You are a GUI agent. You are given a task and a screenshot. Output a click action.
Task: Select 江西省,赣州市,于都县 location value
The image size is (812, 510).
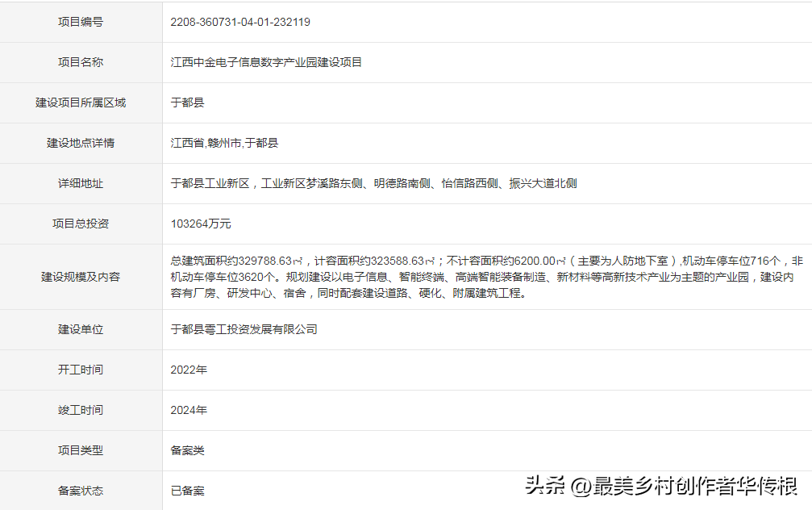click(224, 143)
